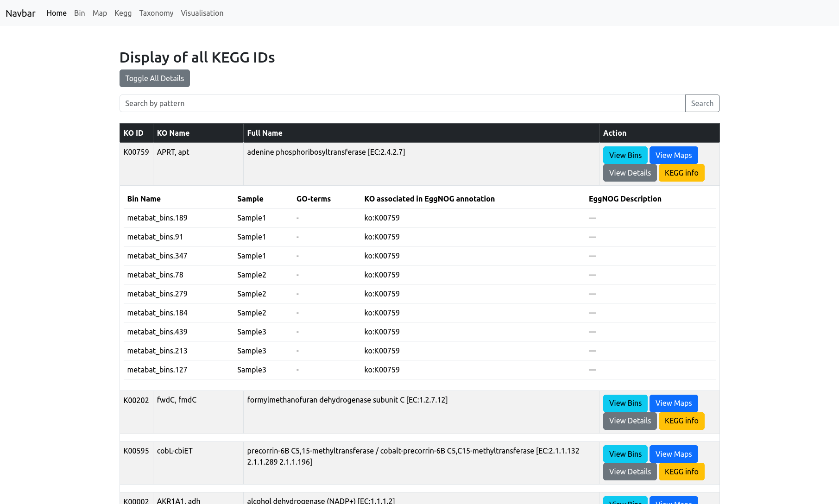This screenshot has width=839, height=504.
Task: Click the Navbar brand link
Action: [20, 13]
